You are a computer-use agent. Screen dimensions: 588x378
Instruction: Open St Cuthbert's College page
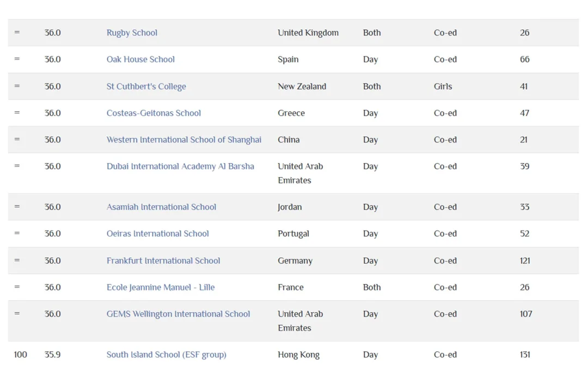click(146, 86)
